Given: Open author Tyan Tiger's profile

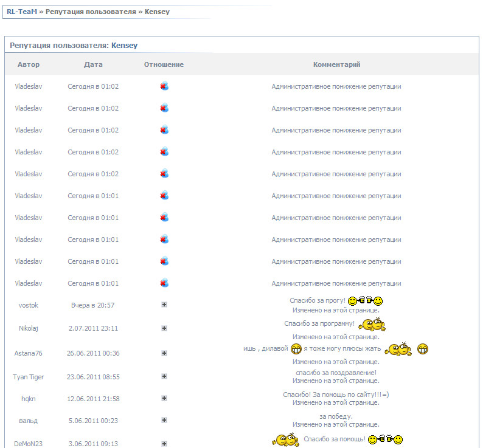Looking at the screenshot, I should [x=29, y=377].
